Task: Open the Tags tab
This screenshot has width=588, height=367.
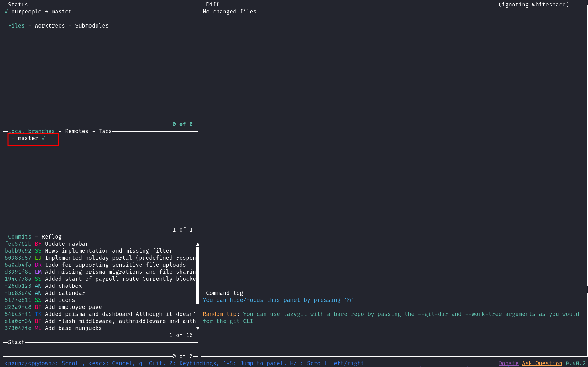Action: coord(105,131)
